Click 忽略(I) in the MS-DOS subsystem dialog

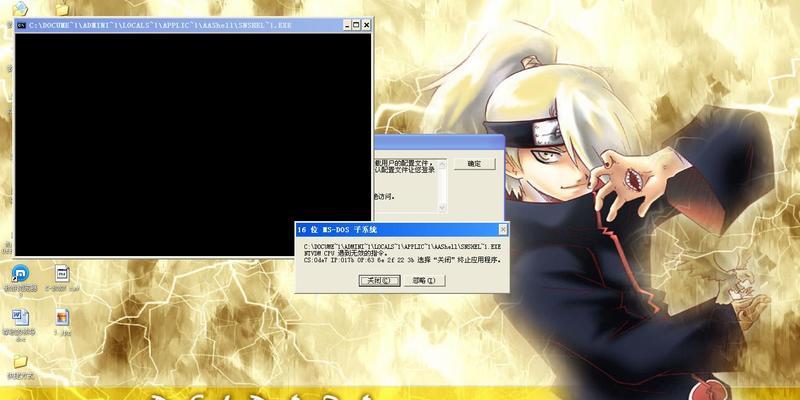click(424, 281)
